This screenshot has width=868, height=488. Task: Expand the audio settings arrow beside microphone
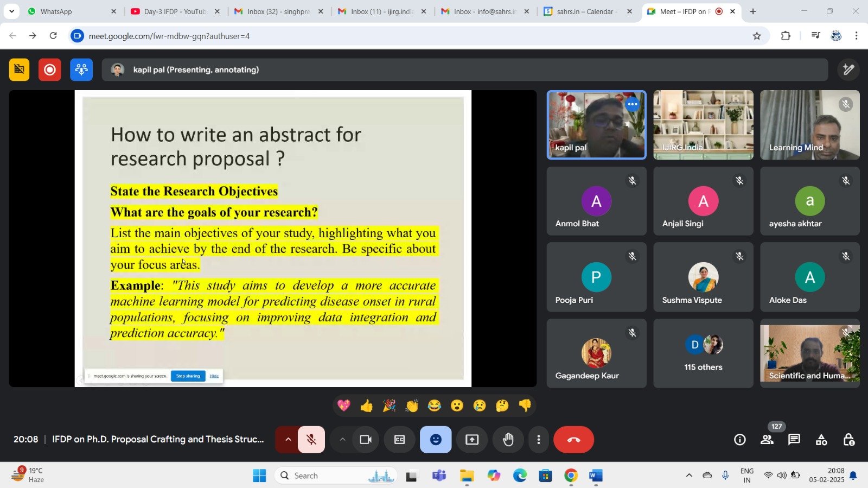(x=288, y=440)
